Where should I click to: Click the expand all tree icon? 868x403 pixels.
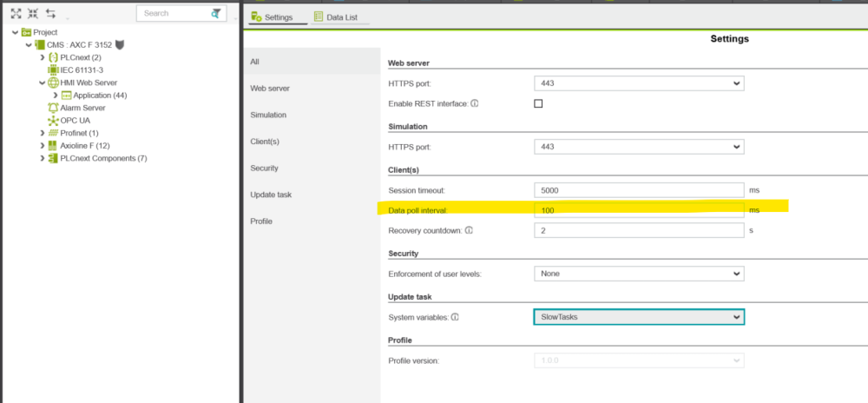click(16, 14)
